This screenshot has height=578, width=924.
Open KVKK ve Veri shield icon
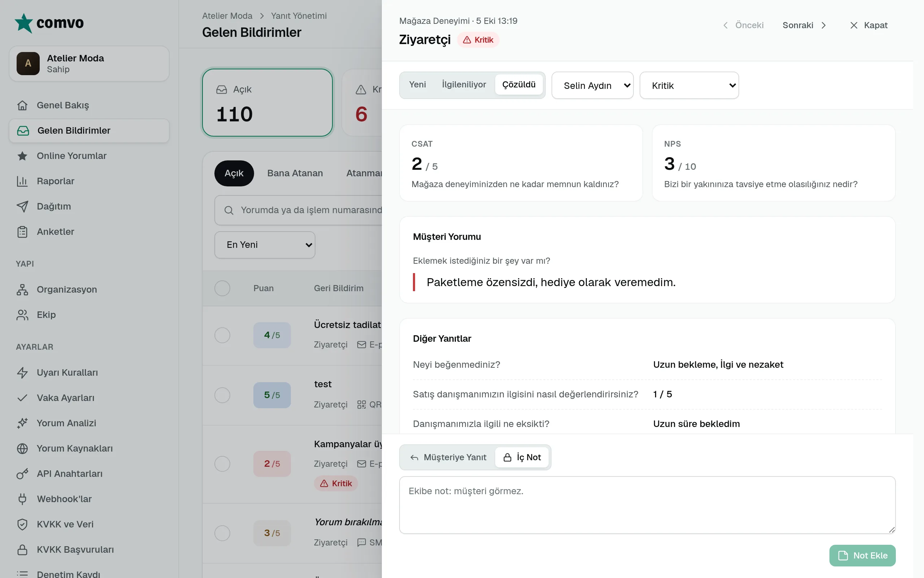[x=22, y=524]
